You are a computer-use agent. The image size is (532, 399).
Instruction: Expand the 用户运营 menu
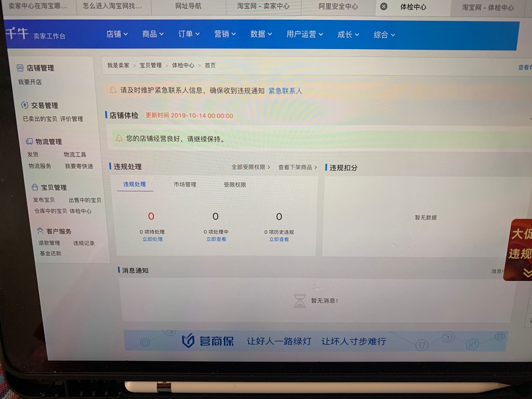(305, 34)
